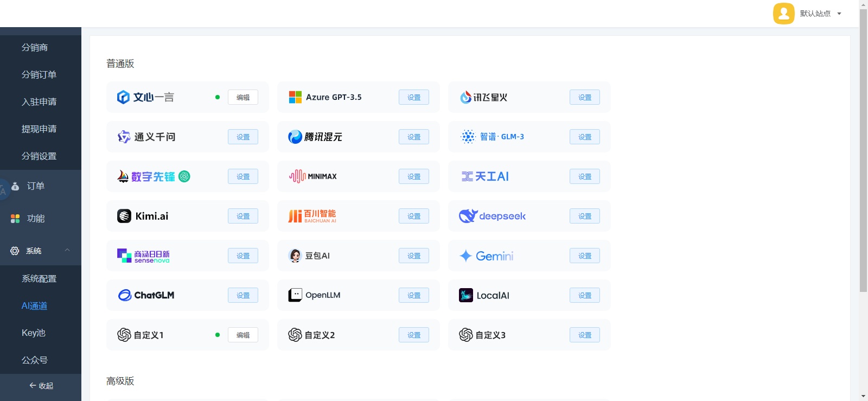
Task: Click the 通义千问 logo icon
Action: tap(124, 137)
